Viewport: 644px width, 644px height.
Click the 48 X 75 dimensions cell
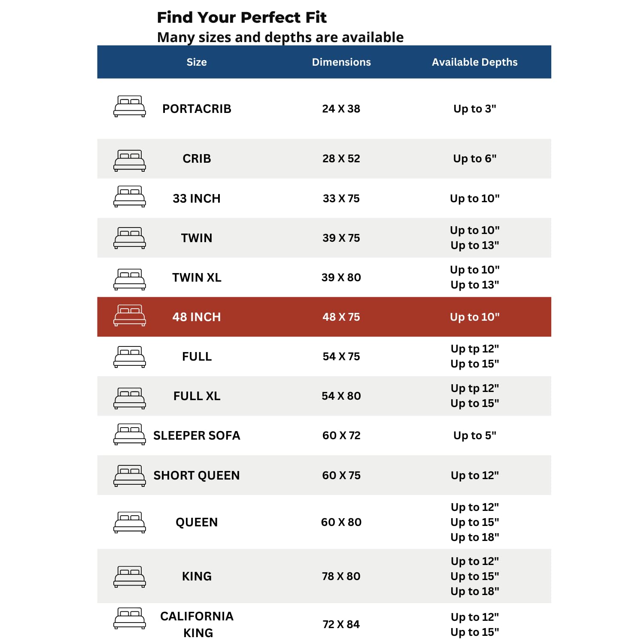[x=341, y=317]
